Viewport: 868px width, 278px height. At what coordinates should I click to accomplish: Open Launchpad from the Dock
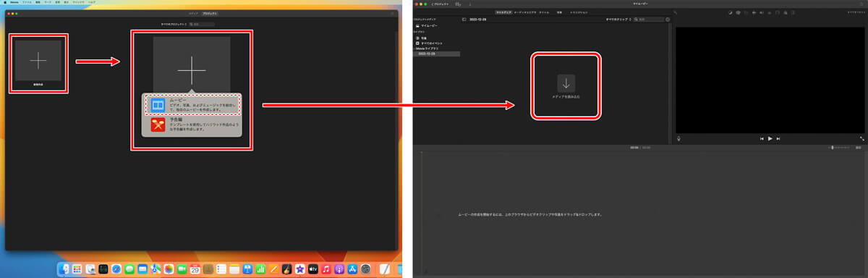[x=77, y=269]
